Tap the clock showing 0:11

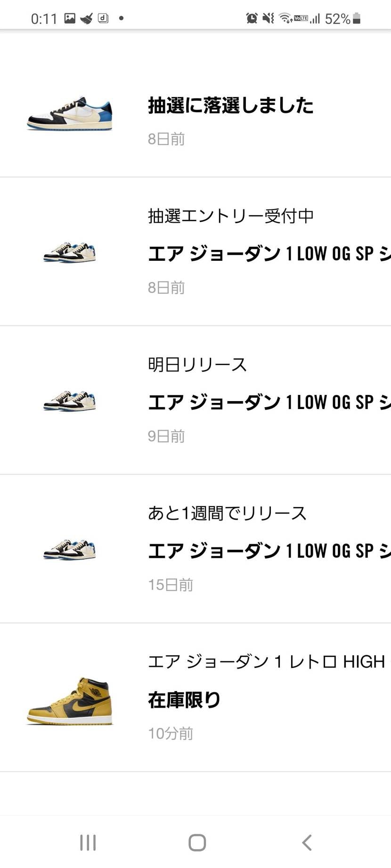45,18
